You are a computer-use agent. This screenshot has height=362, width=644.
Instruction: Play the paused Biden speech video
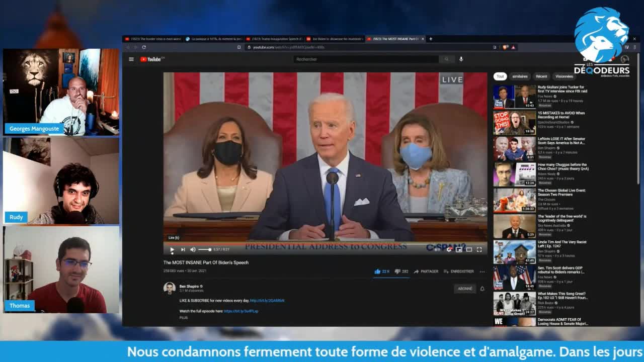click(x=172, y=249)
